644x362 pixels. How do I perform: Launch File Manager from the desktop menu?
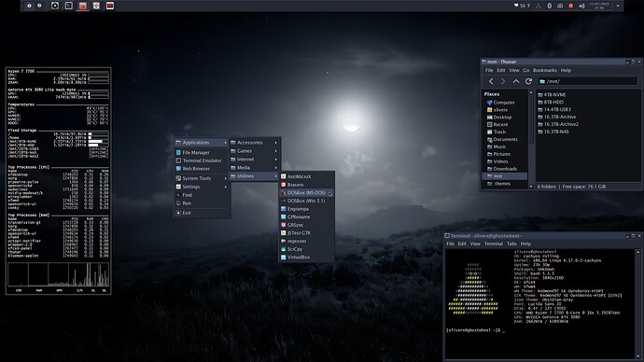[x=202, y=152]
